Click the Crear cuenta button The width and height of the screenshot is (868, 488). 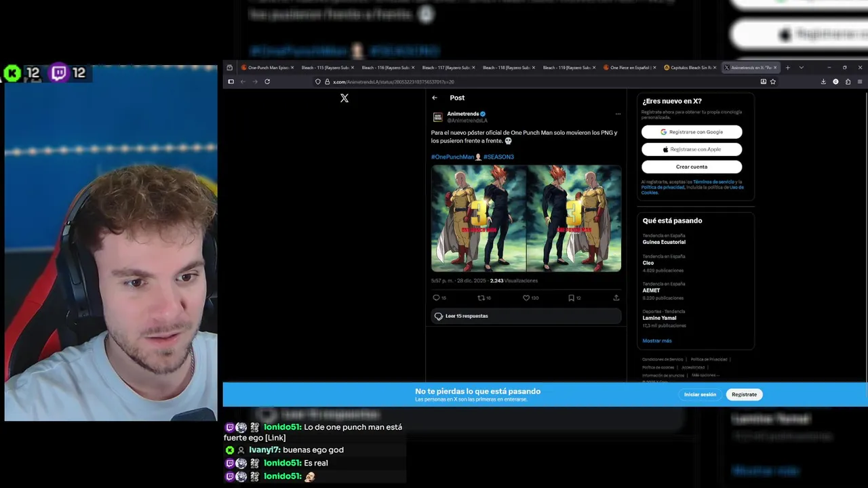tap(692, 167)
